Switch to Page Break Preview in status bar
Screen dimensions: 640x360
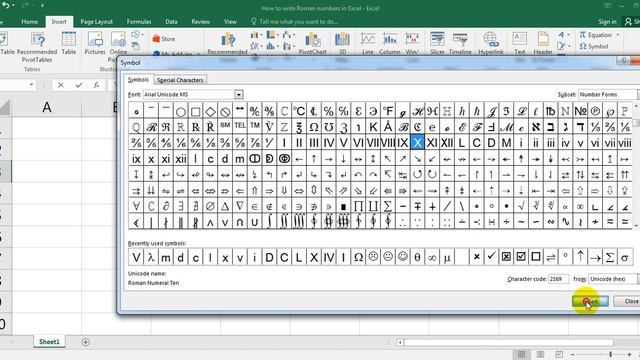click(559, 354)
